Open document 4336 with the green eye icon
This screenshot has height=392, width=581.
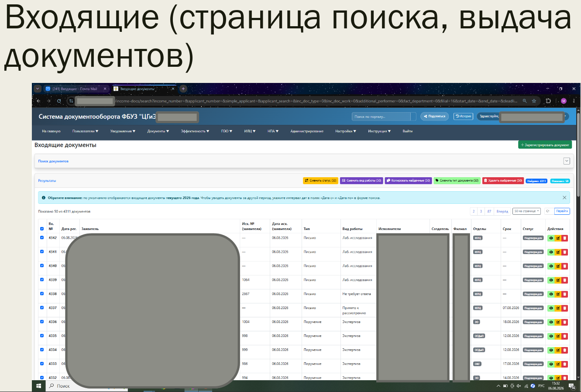(x=551, y=322)
